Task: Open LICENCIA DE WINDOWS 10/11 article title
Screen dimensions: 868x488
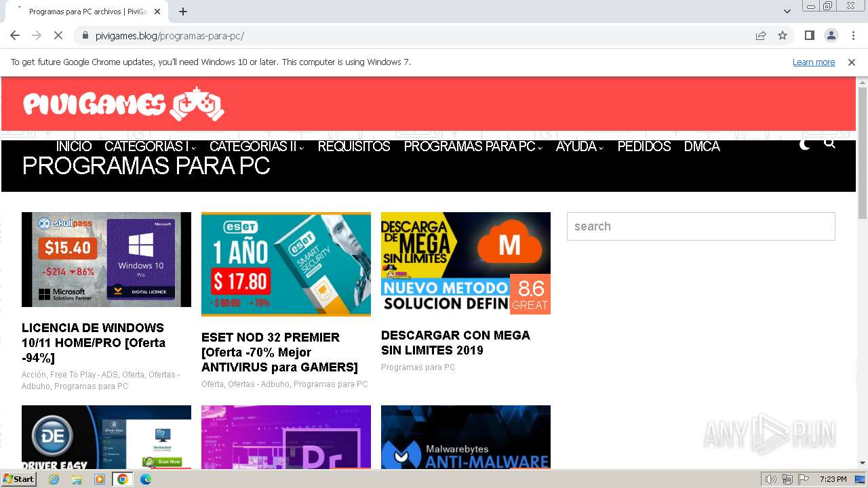Action: click(x=94, y=343)
